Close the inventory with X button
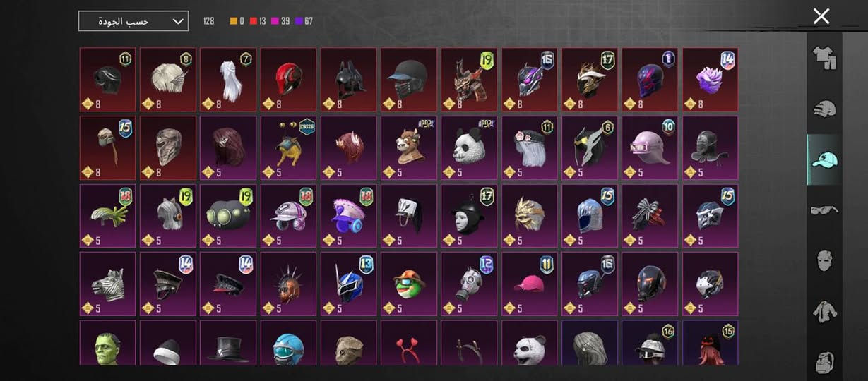 [x=821, y=16]
